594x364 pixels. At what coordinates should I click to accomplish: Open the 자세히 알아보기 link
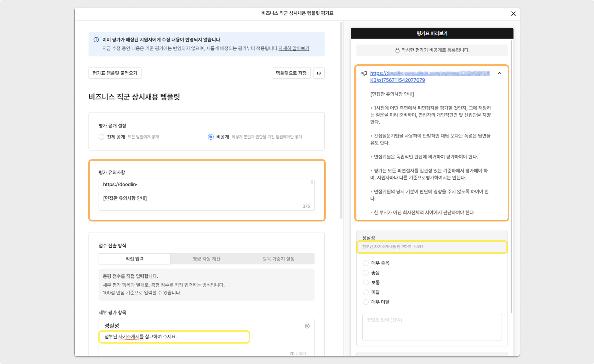coord(294,49)
